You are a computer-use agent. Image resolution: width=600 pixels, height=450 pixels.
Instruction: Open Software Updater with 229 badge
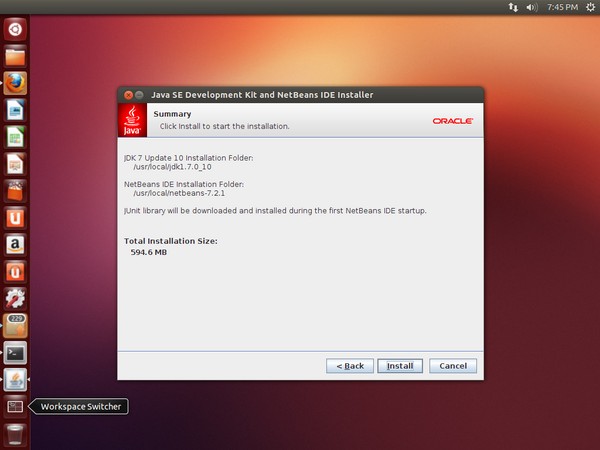[x=15, y=326]
